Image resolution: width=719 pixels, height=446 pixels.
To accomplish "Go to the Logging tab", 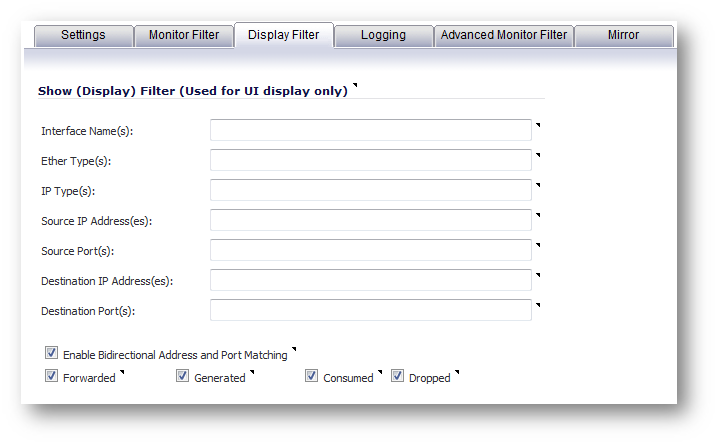I will pos(384,35).
